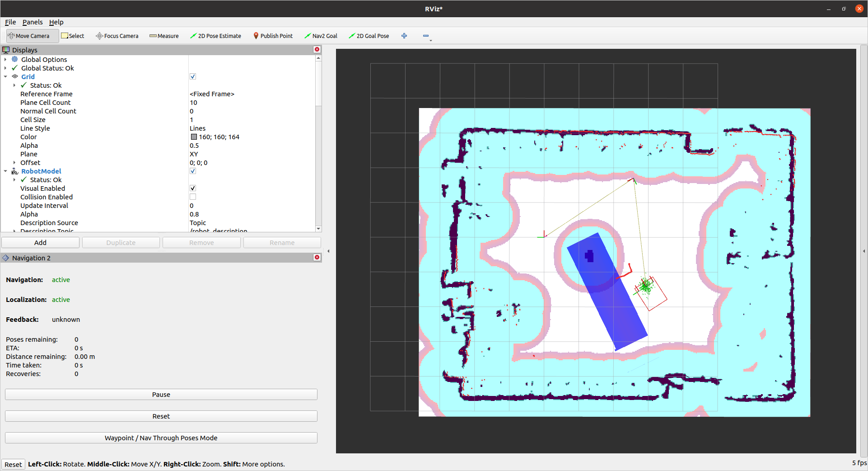This screenshot has width=868, height=471.
Task: Expand the right side panel arrow
Action: tap(864, 251)
